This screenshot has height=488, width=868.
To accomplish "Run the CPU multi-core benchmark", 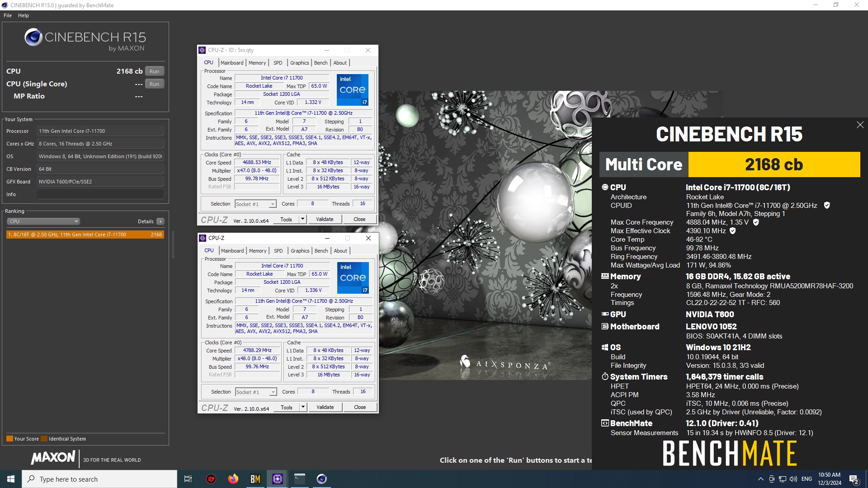I will coord(155,71).
